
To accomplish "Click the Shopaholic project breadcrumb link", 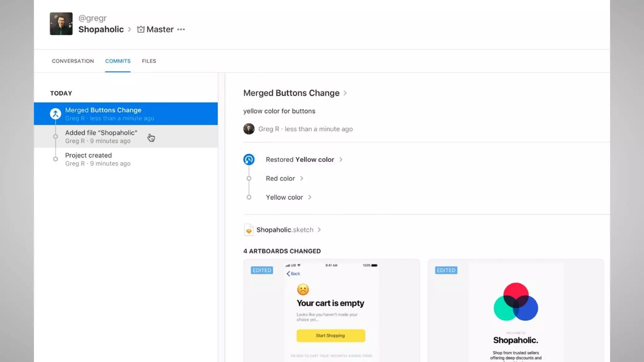I will click(101, 30).
